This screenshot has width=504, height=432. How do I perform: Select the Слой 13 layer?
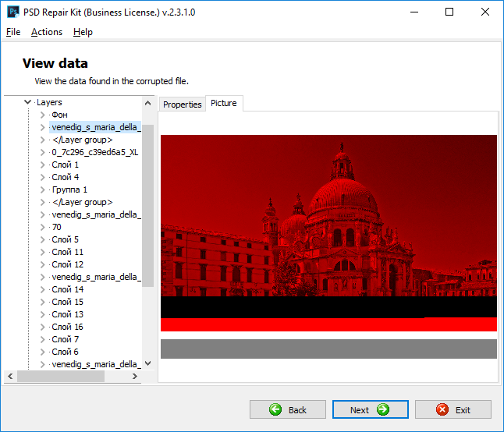pyautogui.click(x=68, y=314)
